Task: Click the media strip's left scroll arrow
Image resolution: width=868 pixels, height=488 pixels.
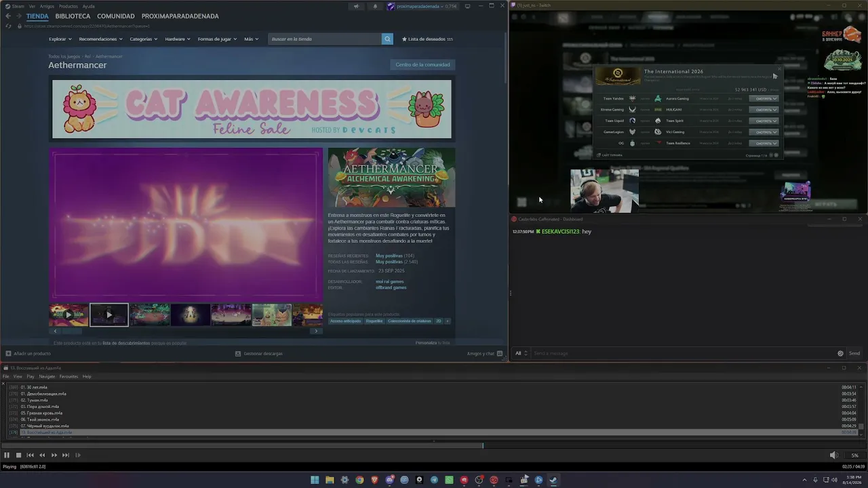Action: point(55,331)
